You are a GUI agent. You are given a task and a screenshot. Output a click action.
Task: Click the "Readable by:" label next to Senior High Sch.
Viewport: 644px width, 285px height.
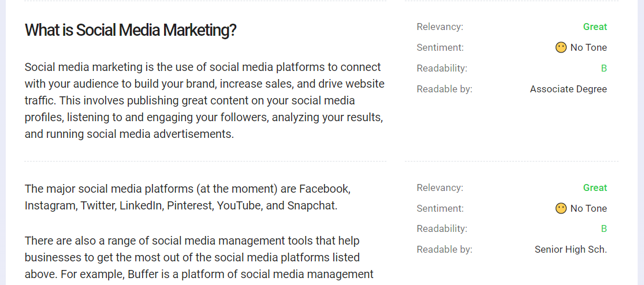[444, 249]
